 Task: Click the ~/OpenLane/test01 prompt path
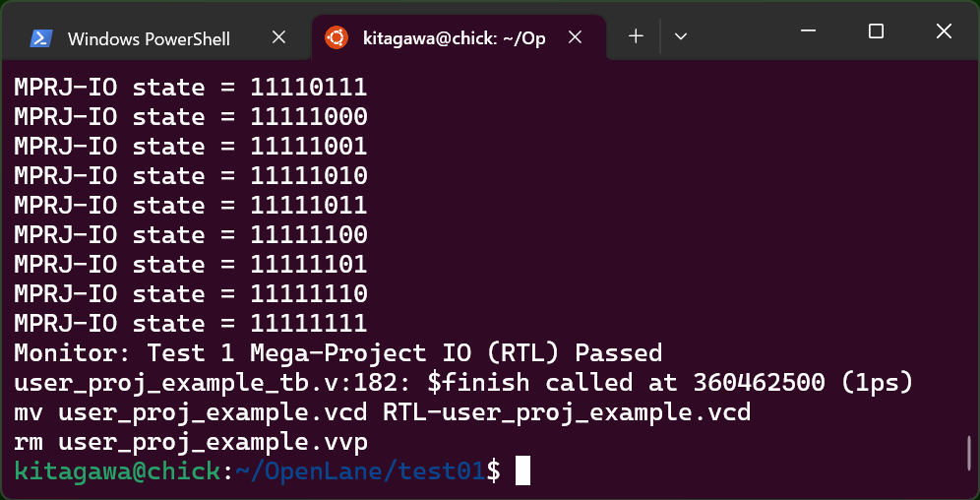[360, 471]
